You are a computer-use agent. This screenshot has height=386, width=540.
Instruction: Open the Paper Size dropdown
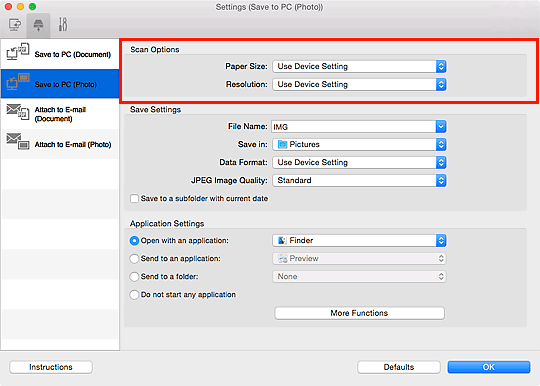point(359,66)
